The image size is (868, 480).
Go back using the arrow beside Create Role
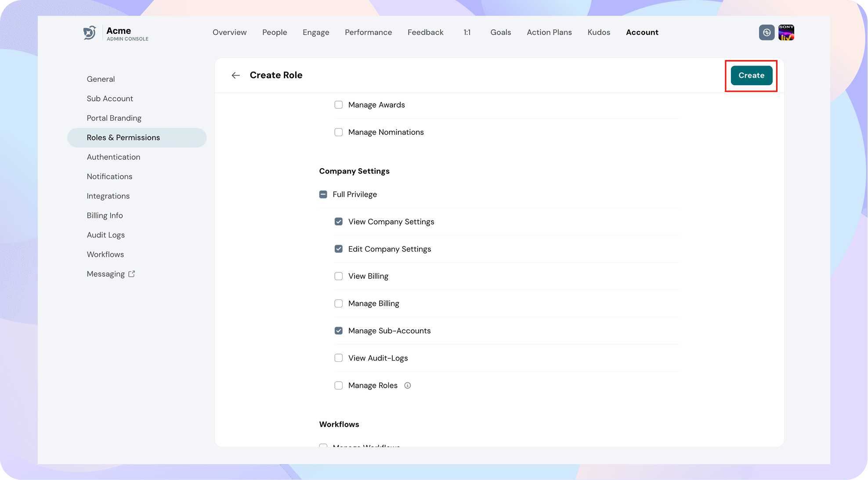tap(236, 76)
